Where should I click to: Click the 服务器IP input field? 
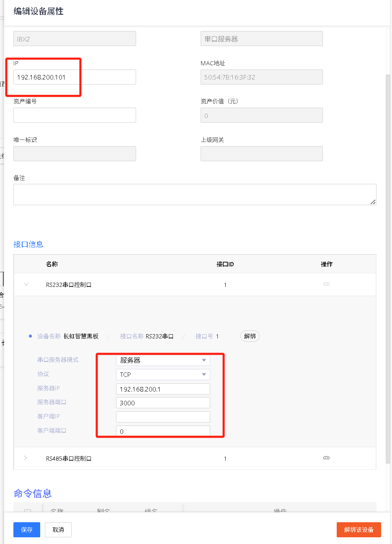tap(162, 389)
